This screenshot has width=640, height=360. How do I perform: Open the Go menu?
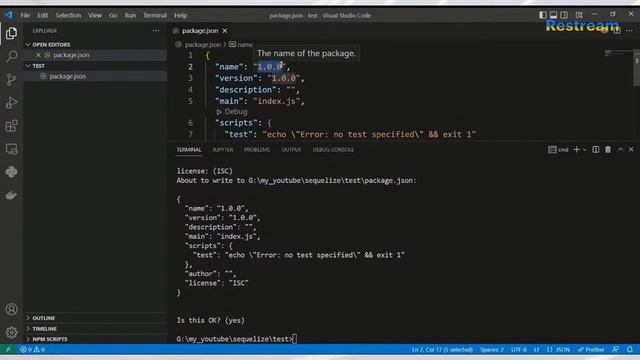113,15
